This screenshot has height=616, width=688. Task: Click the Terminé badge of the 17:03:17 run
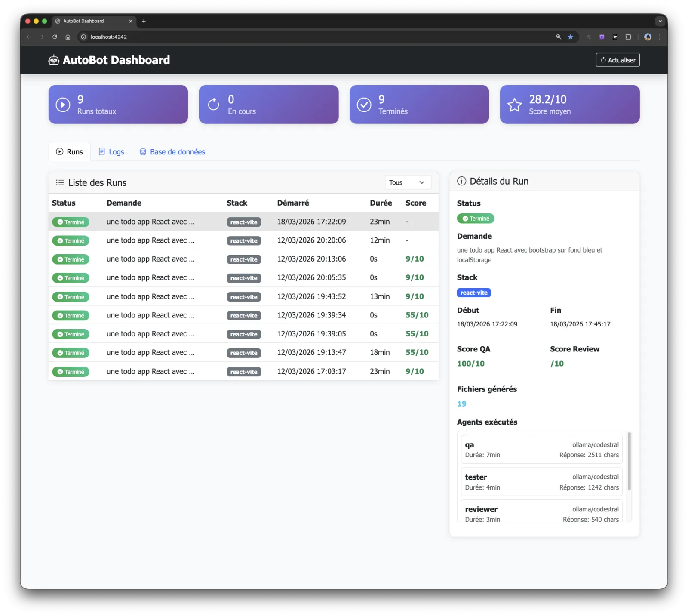[71, 372]
